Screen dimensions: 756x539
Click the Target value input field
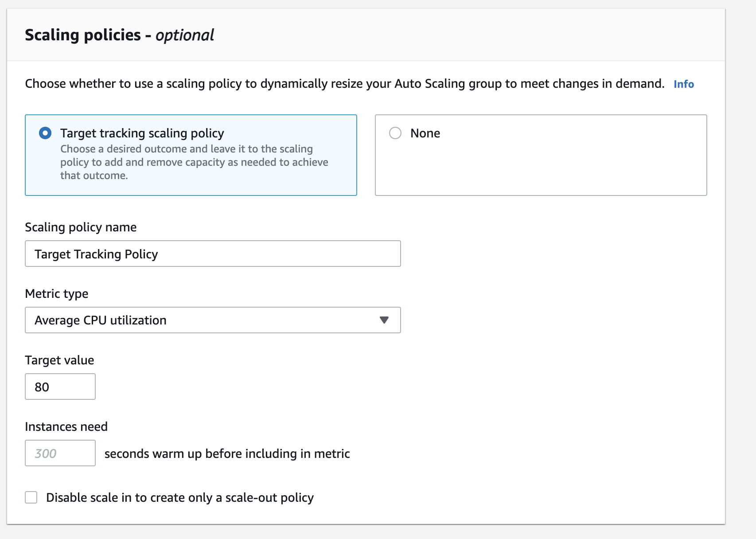(x=60, y=387)
